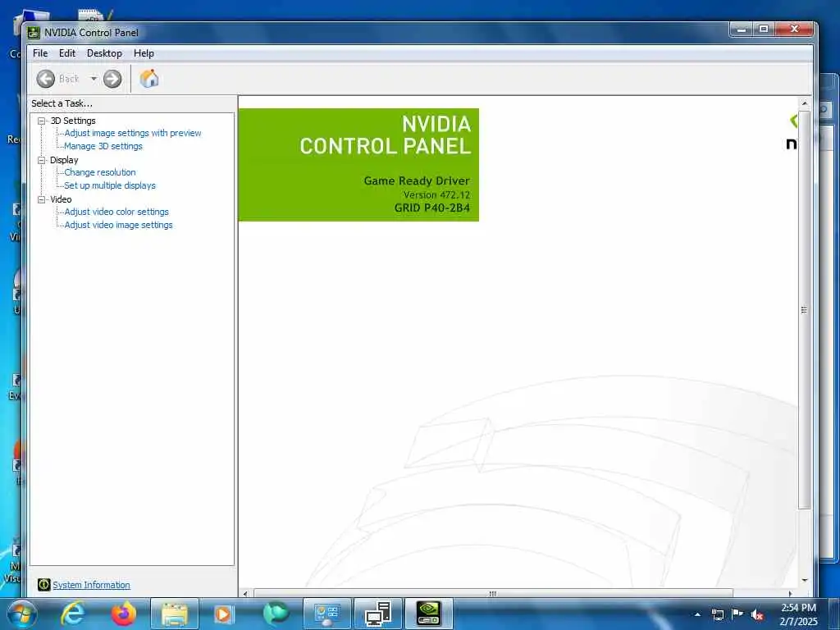This screenshot has height=630, width=840.
Task: Click the Forward navigation arrow icon
Action: coord(112,79)
